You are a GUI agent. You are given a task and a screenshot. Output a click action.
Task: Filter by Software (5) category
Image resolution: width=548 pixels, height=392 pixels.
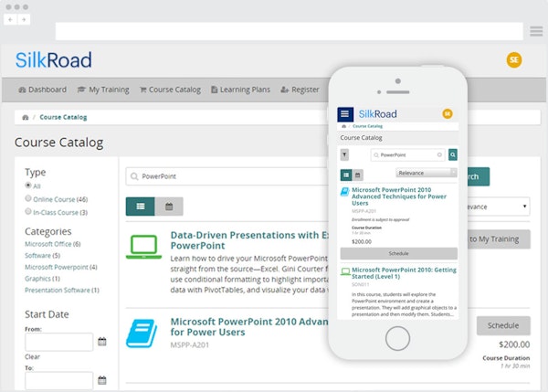pos(43,256)
